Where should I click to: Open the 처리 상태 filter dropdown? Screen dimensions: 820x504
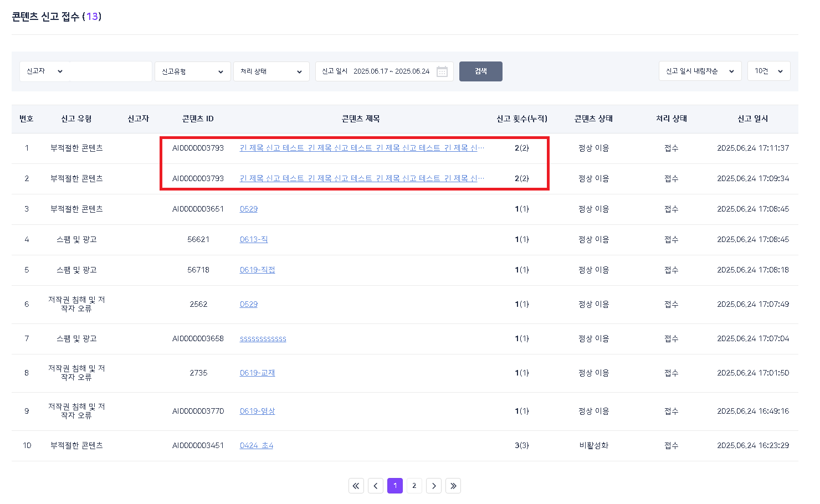click(x=271, y=71)
